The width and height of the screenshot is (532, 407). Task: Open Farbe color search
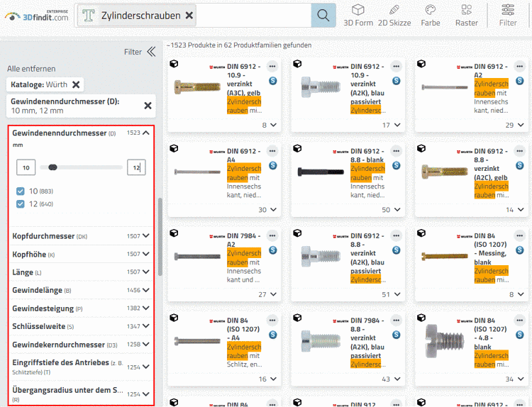431,16
